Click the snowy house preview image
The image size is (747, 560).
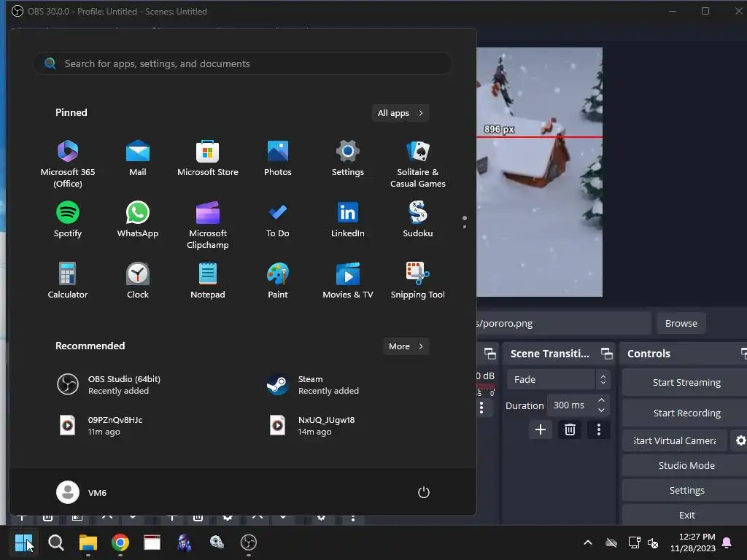(x=539, y=172)
